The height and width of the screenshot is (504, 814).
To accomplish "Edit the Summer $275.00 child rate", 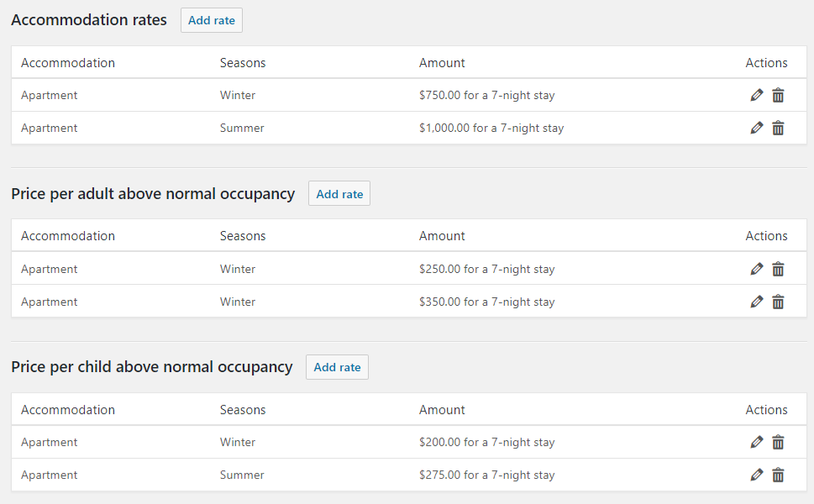I will click(756, 475).
